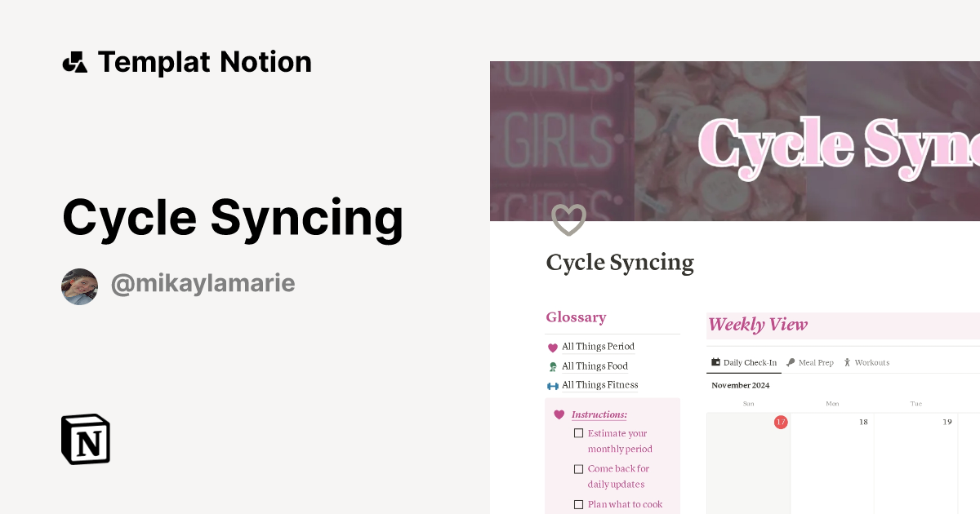This screenshot has height=514, width=980.
Task: Check the Come back for daily updates checkbox
Action: [x=579, y=468]
